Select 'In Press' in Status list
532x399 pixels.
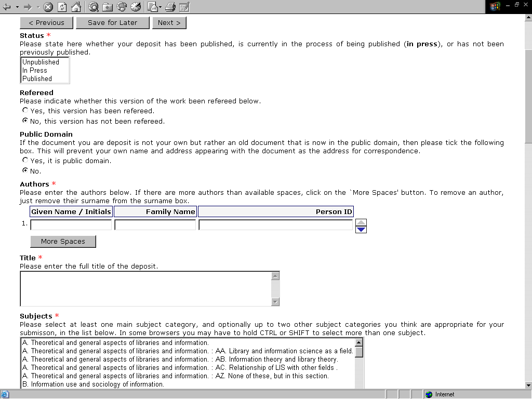click(x=35, y=71)
